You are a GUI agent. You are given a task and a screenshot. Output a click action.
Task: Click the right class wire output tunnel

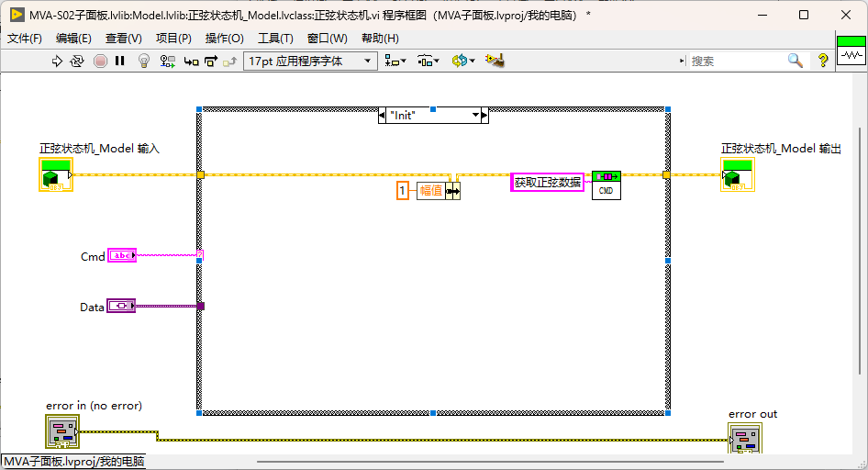[x=666, y=175]
